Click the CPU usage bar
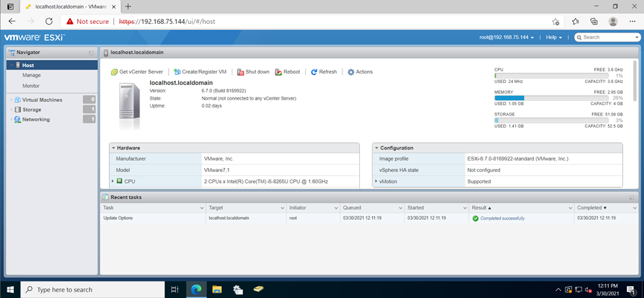644x298 pixels. (x=551, y=76)
